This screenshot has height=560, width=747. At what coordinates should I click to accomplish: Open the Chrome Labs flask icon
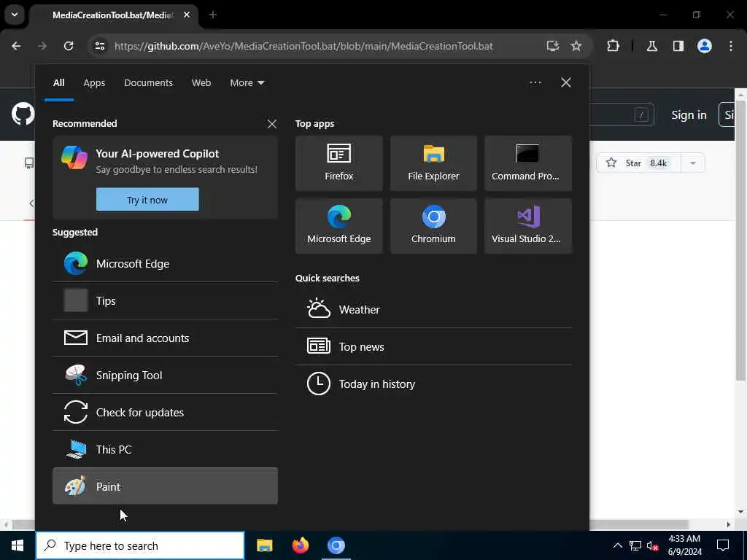pos(652,46)
